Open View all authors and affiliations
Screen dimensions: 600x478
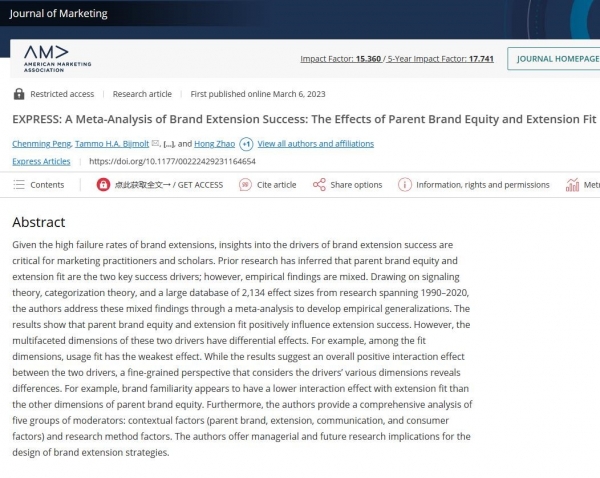[x=316, y=144]
